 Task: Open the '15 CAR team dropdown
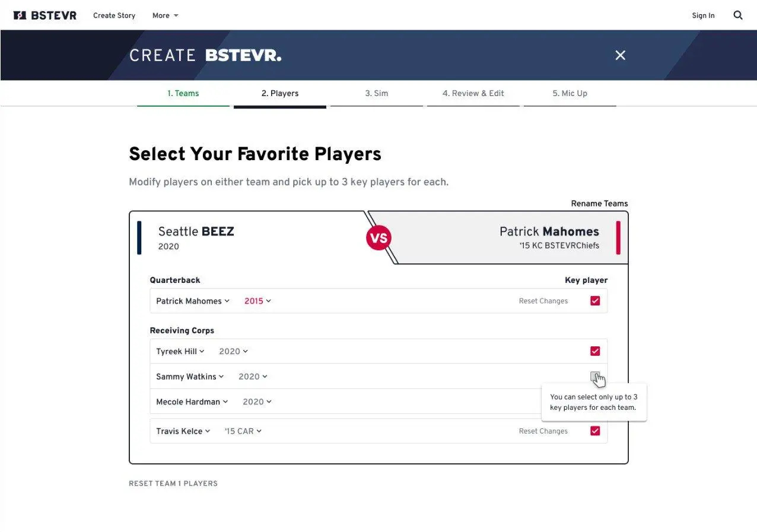(243, 431)
